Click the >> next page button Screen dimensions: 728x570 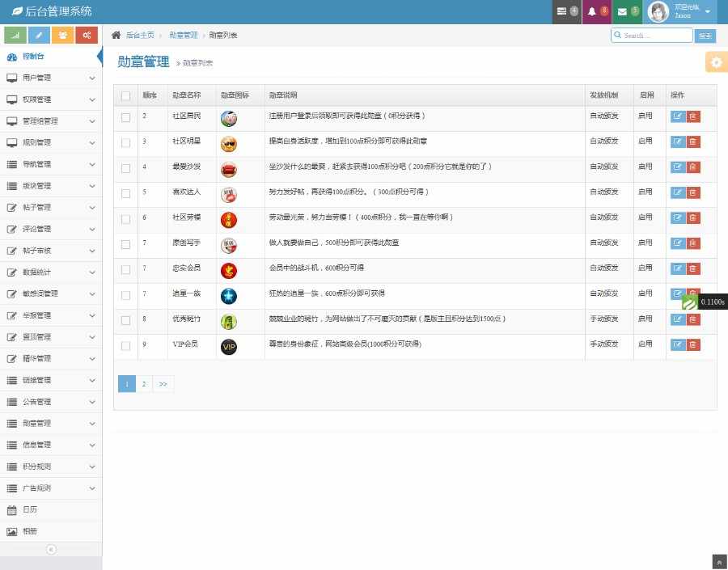click(163, 384)
